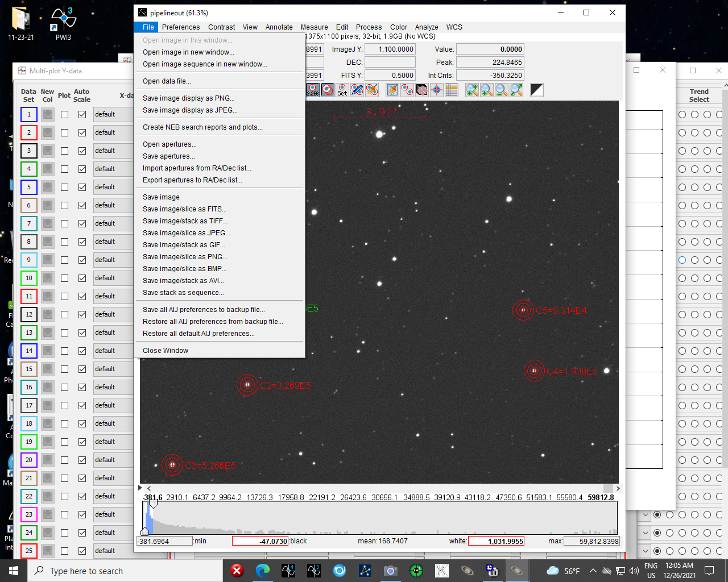728x582 pixels.
Task: Click the black level value input field
Action: click(x=260, y=541)
